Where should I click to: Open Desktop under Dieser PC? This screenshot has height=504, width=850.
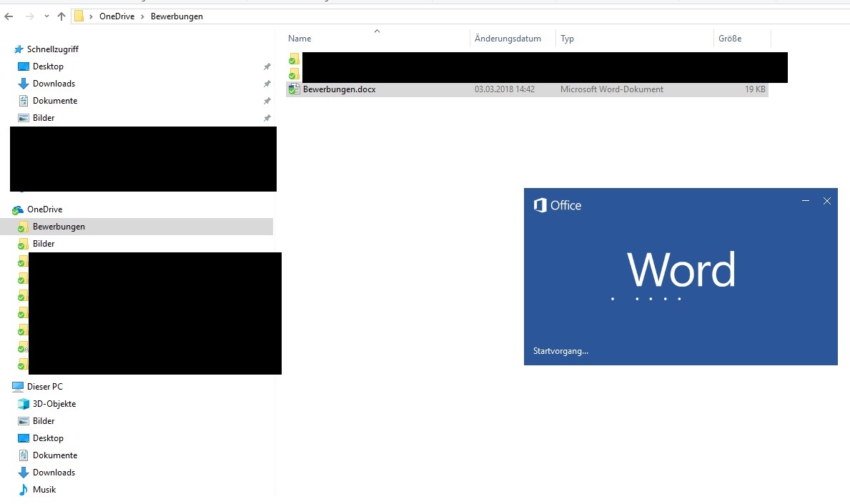click(x=48, y=438)
